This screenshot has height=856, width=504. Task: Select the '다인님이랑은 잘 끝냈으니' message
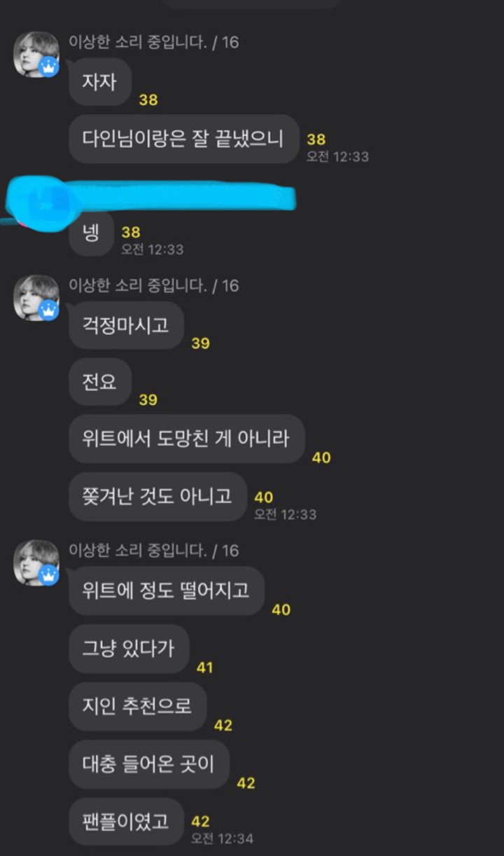(x=184, y=139)
